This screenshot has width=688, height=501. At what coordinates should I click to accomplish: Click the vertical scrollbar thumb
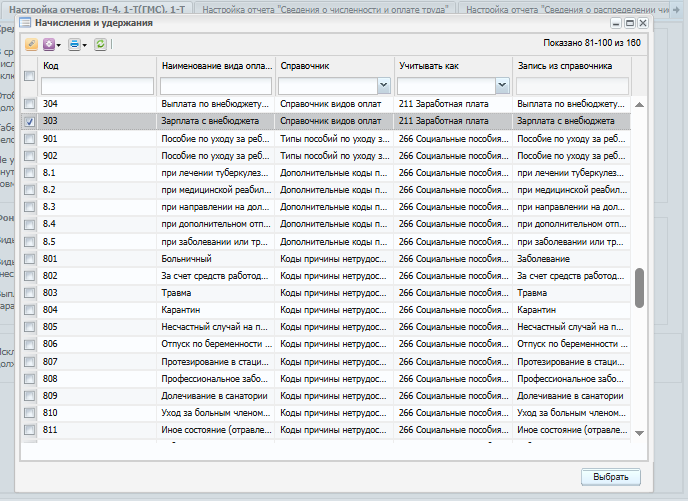tap(639, 288)
